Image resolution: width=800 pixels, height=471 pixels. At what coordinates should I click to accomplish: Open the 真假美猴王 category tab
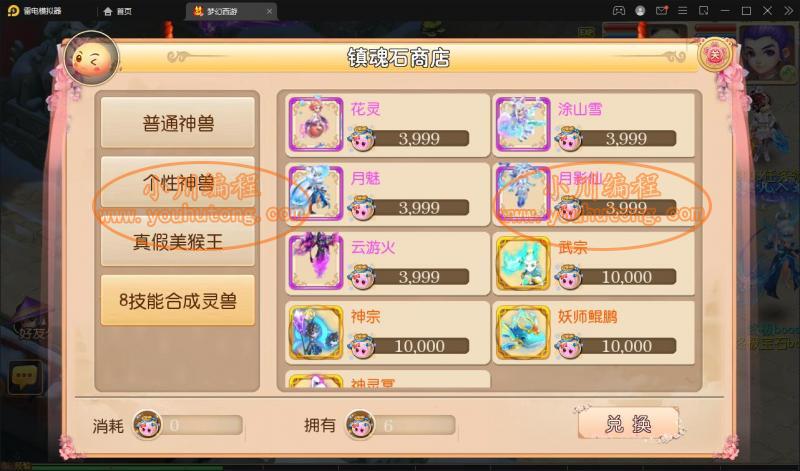178,241
